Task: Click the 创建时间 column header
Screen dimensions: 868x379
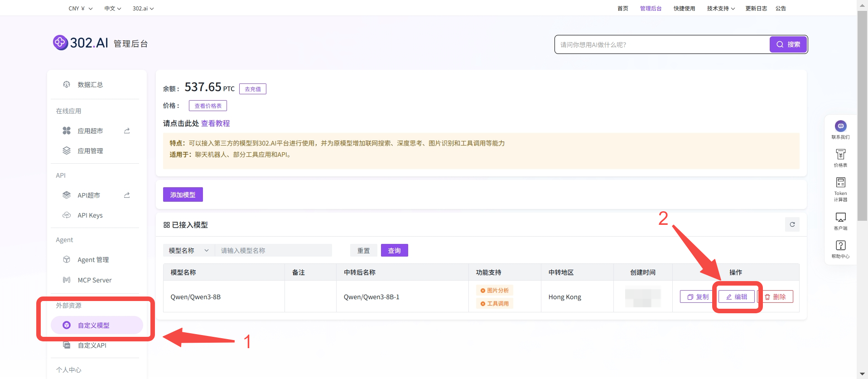Action: (643, 272)
